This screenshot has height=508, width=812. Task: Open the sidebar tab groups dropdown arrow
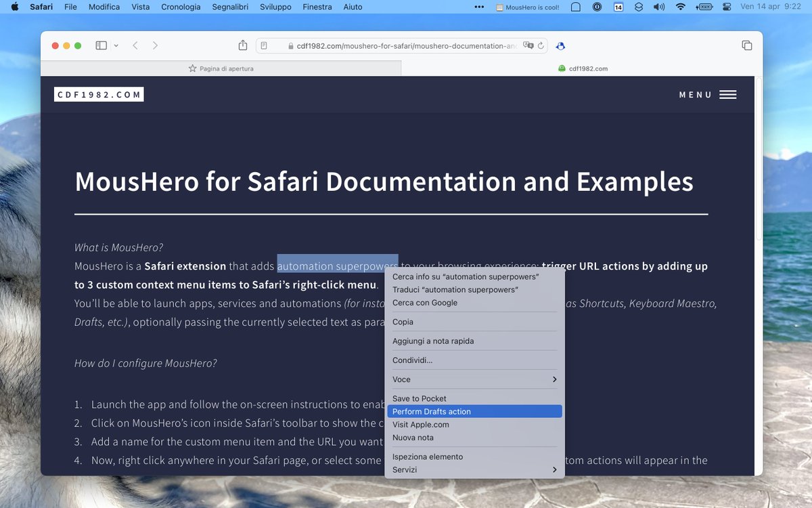[116, 45]
